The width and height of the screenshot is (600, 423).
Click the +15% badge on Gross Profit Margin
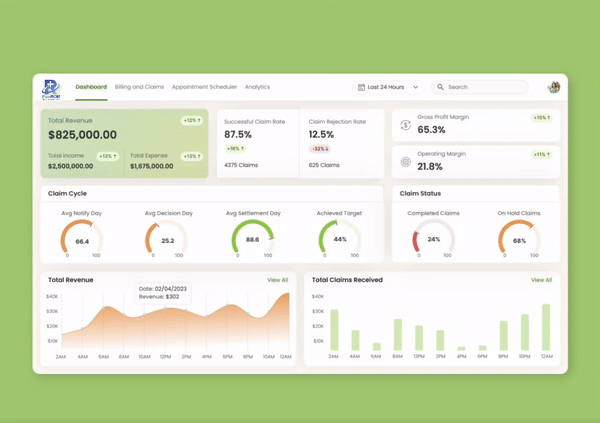click(541, 118)
